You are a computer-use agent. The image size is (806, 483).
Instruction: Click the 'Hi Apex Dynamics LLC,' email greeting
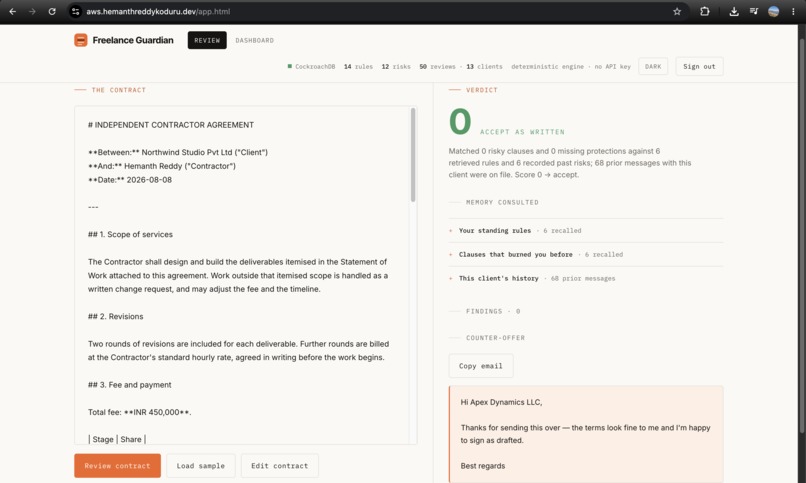pos(501,402)
